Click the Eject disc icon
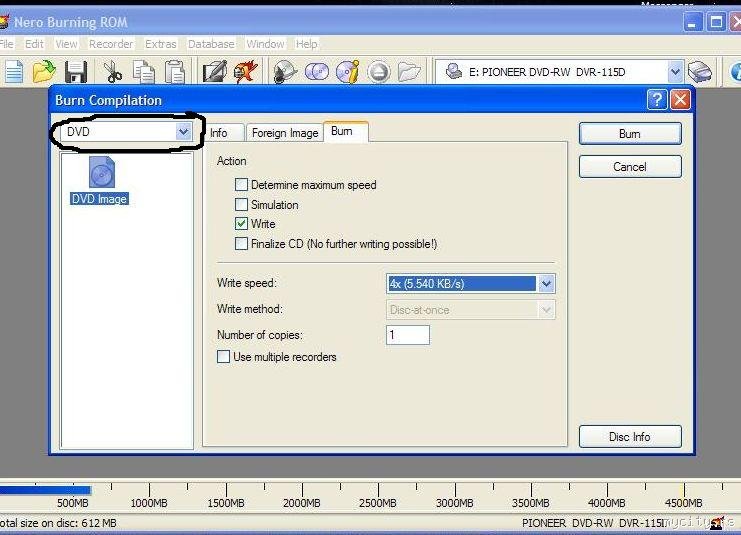Screen dimensions: 741x535 point(379,72)
